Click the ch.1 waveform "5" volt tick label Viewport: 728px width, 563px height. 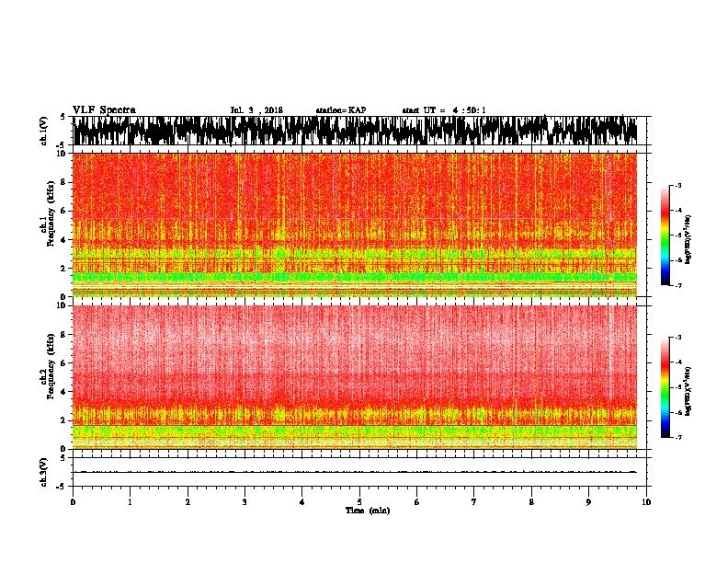tap(63, 117)
